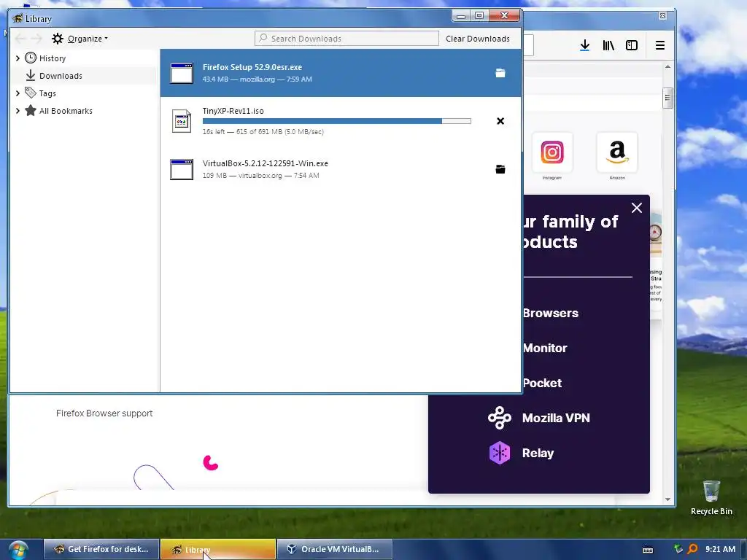Select the Firefox Setup 52.9.0esr.exe file name
The image size is (747, 560).
252,67
